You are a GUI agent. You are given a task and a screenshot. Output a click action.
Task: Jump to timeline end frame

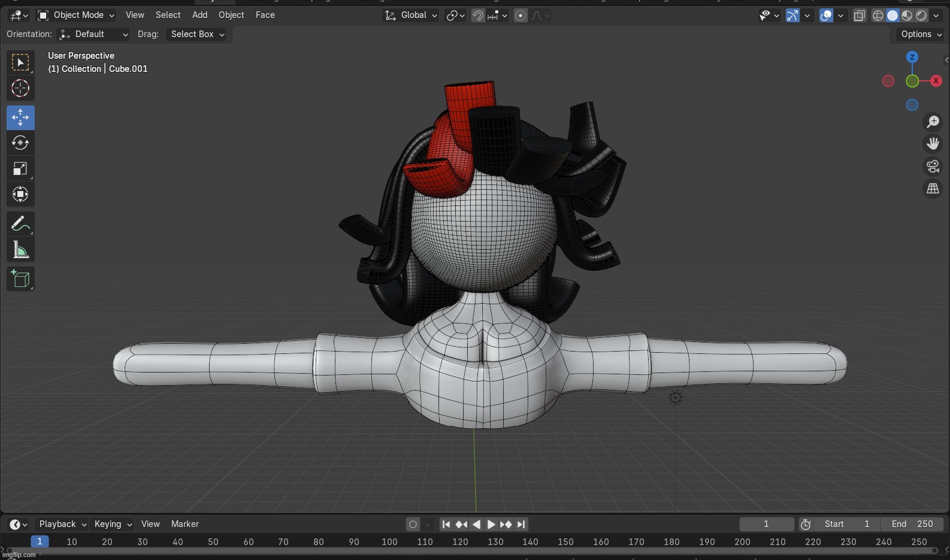[521, 524]
